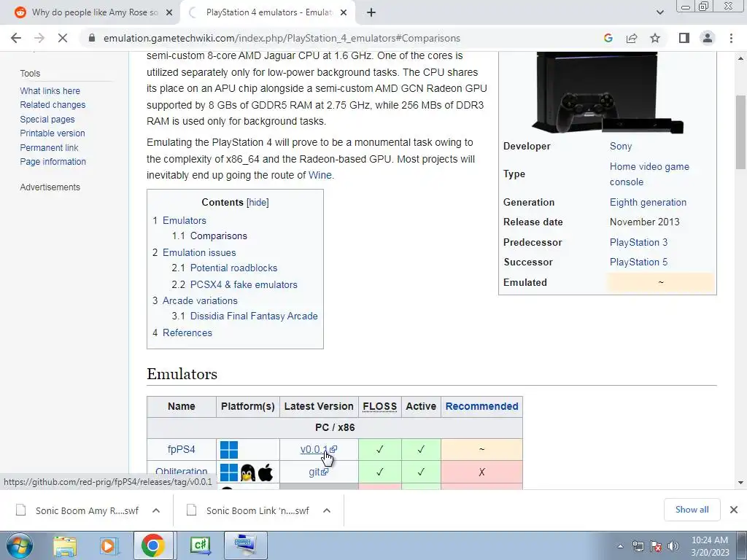
Task: Open the Sony developer link
Action: [x=621, y=146]
